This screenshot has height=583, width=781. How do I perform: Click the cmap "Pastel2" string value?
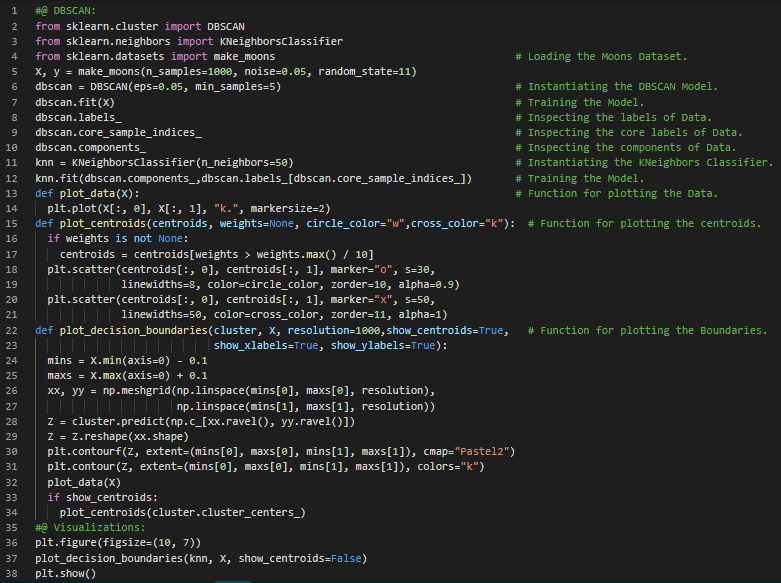coord(483,451)
